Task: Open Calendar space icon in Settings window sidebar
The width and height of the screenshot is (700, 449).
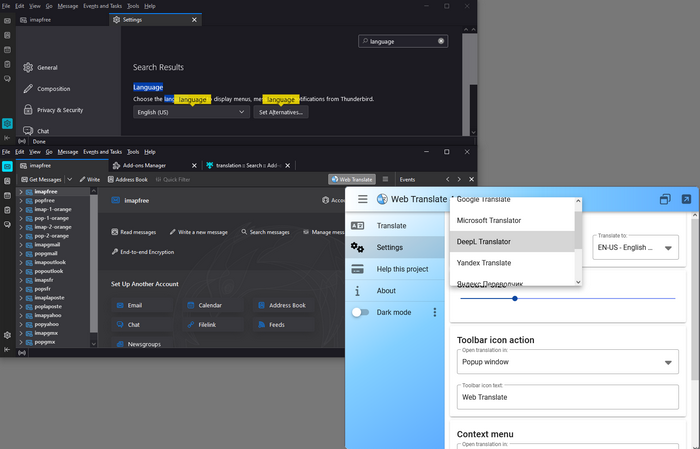Action: (7, 50)
